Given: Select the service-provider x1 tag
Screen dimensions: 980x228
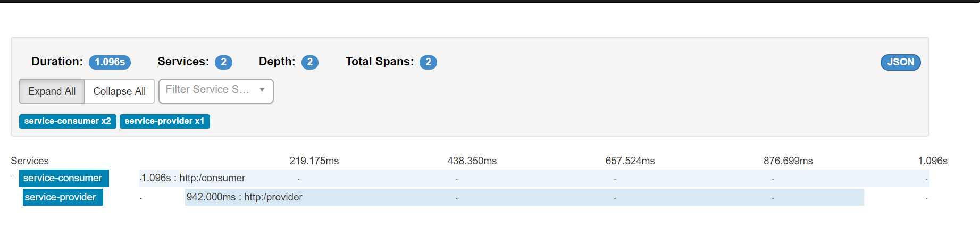Looking at the screenshot, I should click(165, 121).
